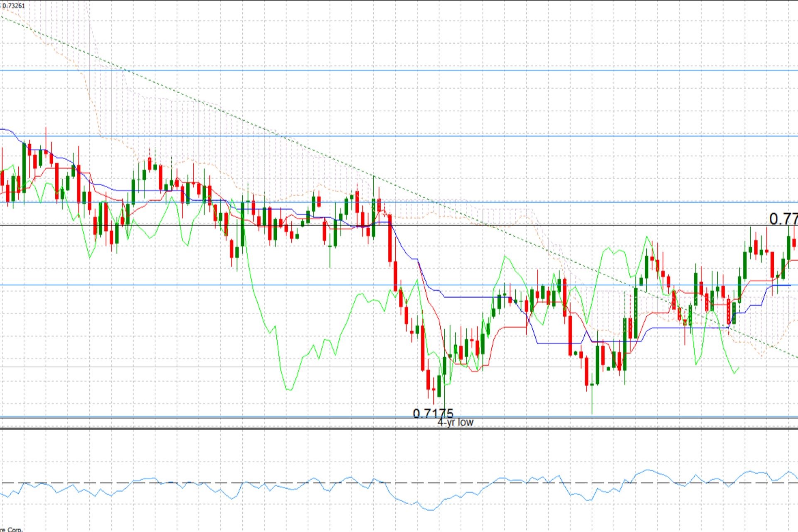Select the black horizontal line below the 0.77 label
This screenshot has width=798, height=532.
[x=399, y=226]
